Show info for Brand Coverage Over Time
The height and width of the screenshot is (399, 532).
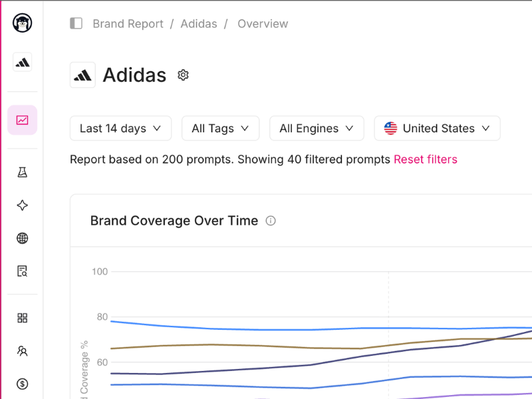(x=271, y=221)
